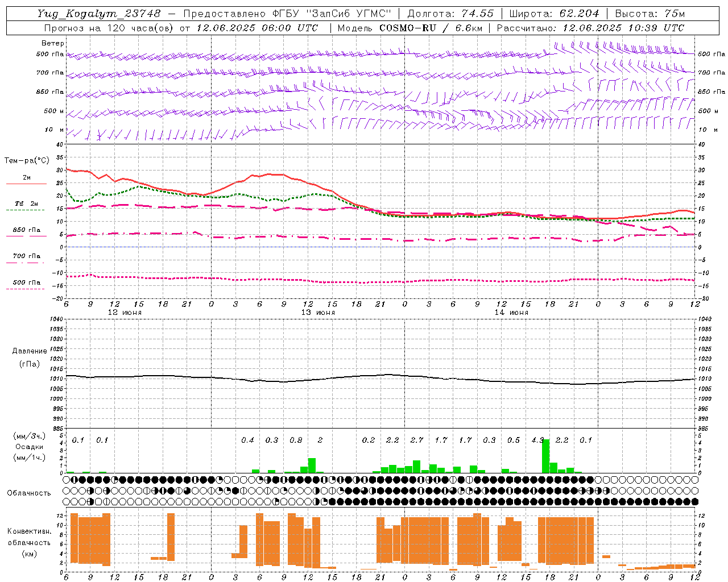
Task: Click the 4.3 precipitation total
Action: (537, 440)
